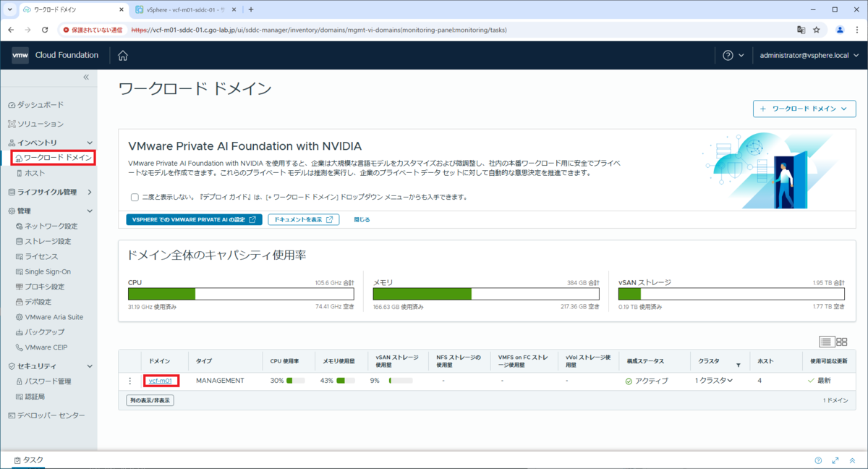
Task: Filter the クラスタ column
Action: point(739,366)
